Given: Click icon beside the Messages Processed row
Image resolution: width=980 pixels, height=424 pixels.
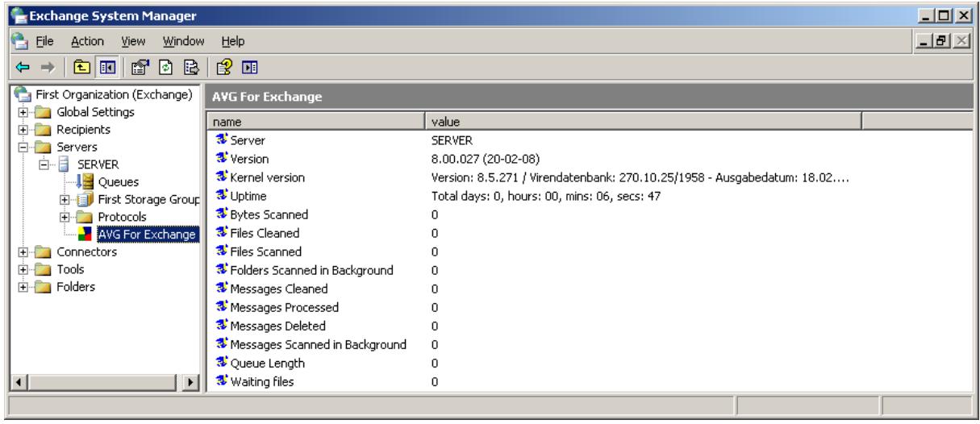Looking at the screenshot, I should coord(221,307).
